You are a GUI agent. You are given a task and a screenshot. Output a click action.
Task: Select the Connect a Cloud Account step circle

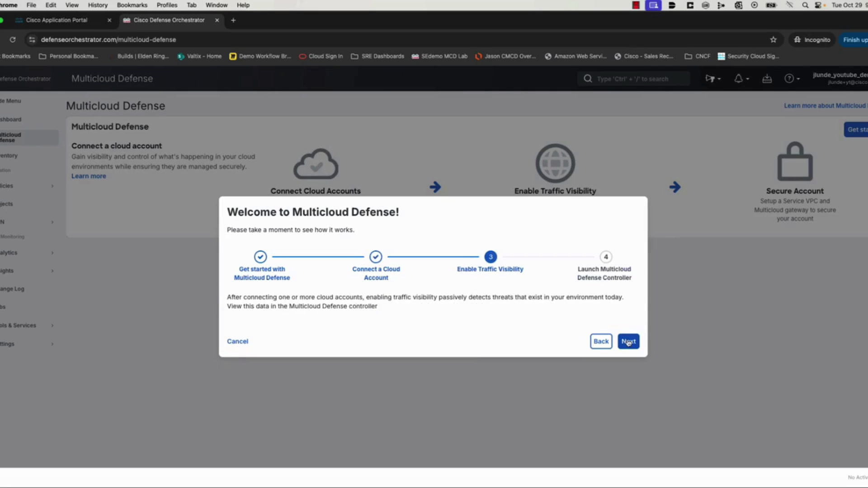click(376, 257)
